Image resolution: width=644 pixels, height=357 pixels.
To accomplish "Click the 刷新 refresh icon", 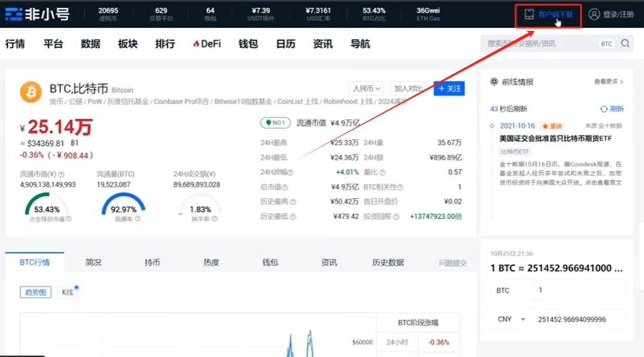I will 604,109.
